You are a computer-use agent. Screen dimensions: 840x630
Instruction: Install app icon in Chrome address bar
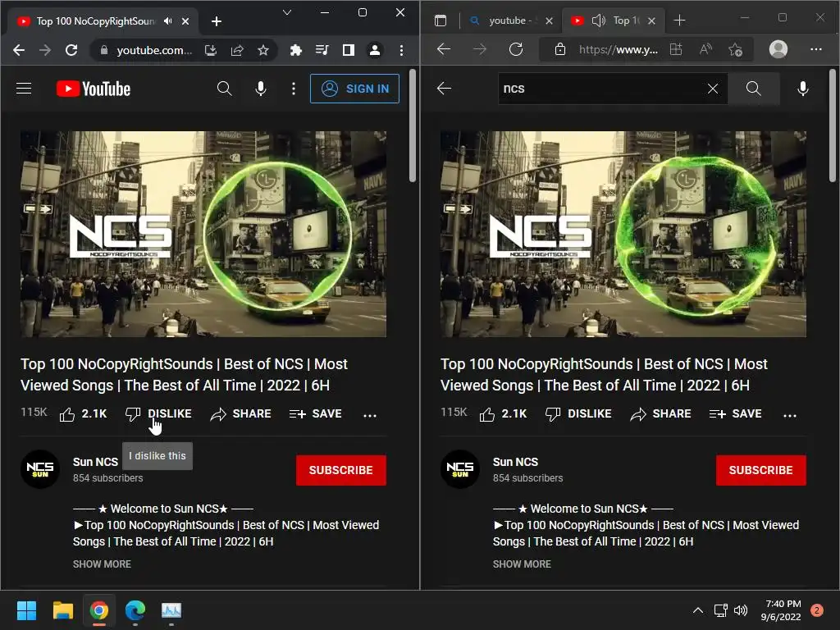211,50
